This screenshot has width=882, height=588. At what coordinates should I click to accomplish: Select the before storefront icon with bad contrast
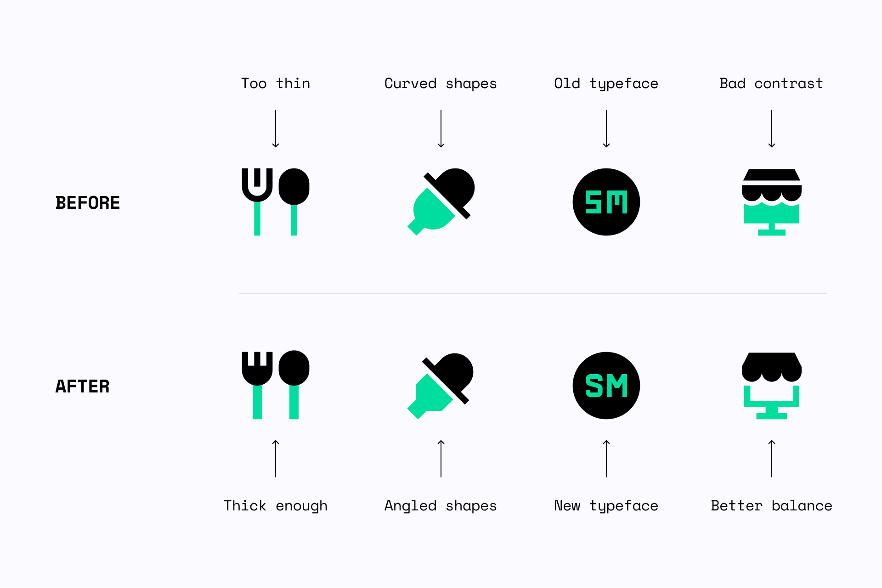tap(772, 202)
